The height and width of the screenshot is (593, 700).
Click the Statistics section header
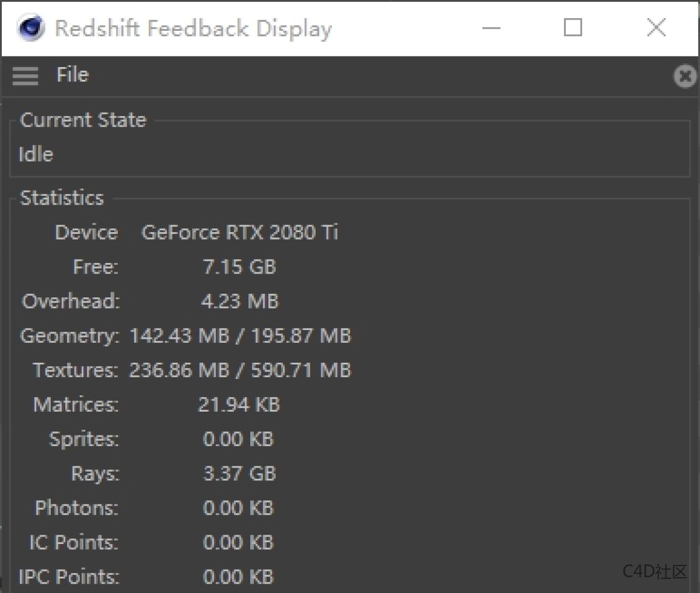(x=62, y=198)
